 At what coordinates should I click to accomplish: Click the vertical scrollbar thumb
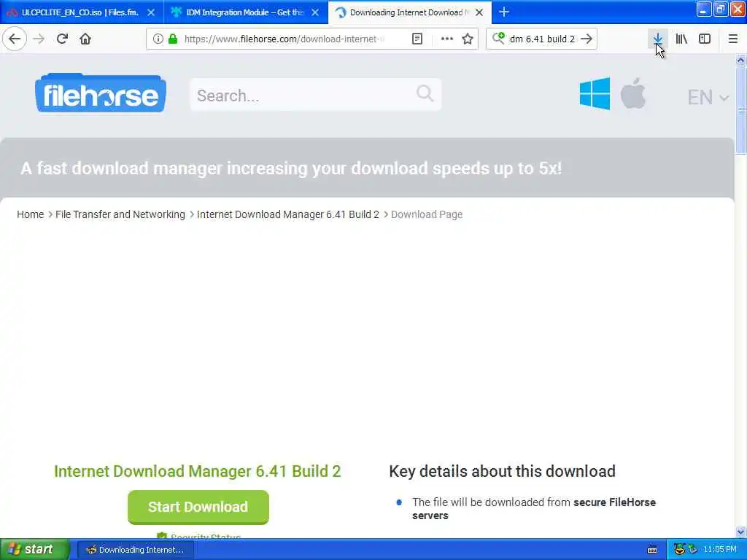740,111
